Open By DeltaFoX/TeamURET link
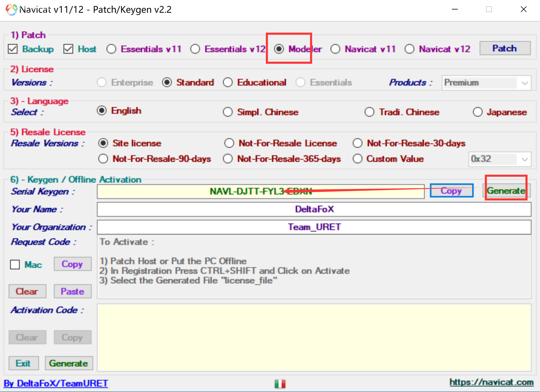Image resolution: width=540 pixels, height=392 pixels. [56, 383]
